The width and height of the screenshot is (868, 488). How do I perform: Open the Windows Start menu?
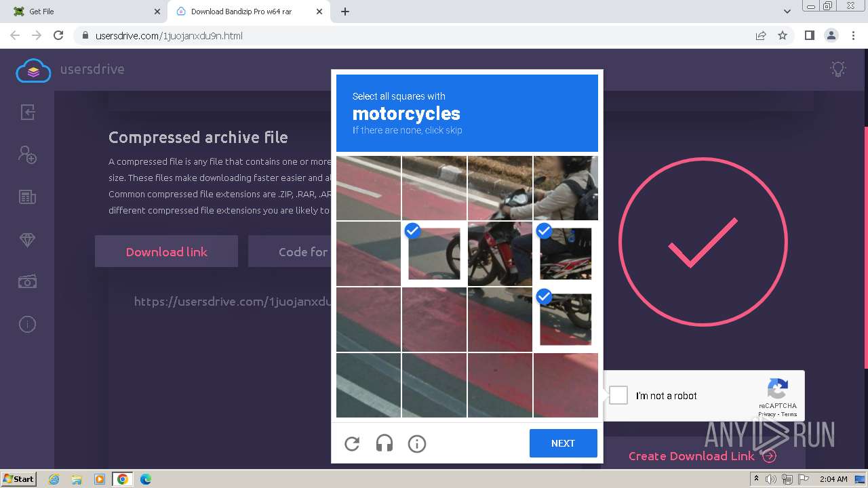click(x=18, y=479)
